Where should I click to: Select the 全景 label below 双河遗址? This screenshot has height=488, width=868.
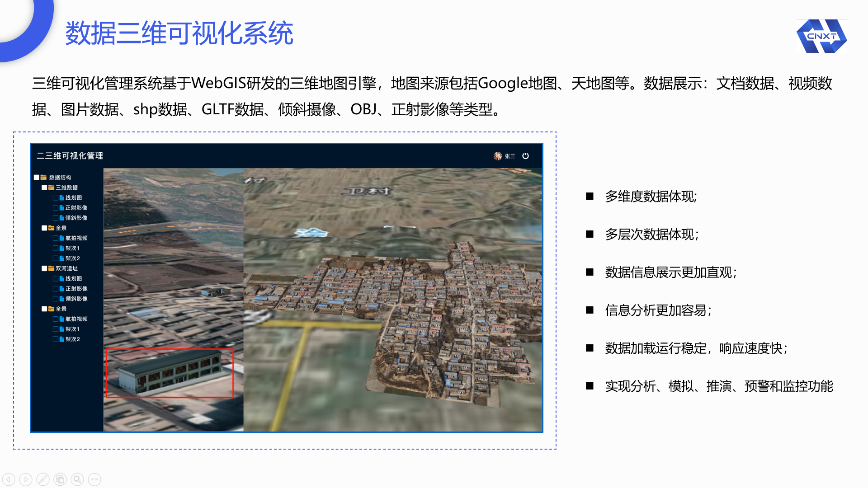pos(61,309)
